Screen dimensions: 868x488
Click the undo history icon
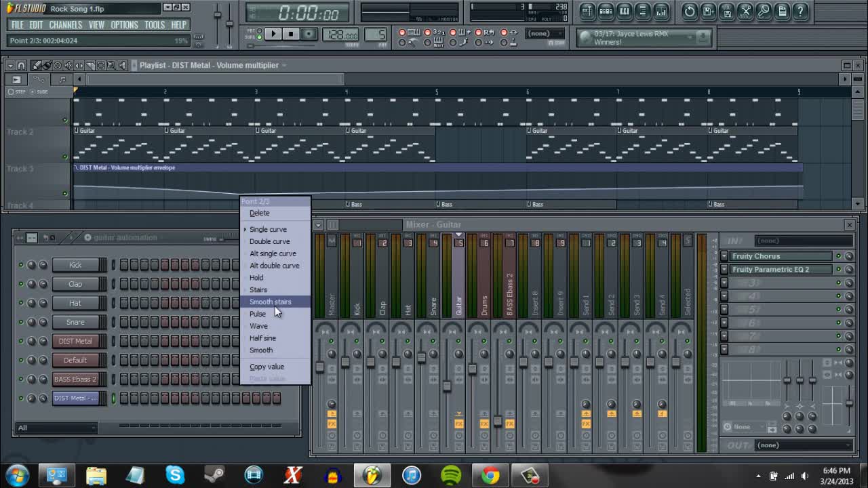[690, 11]
